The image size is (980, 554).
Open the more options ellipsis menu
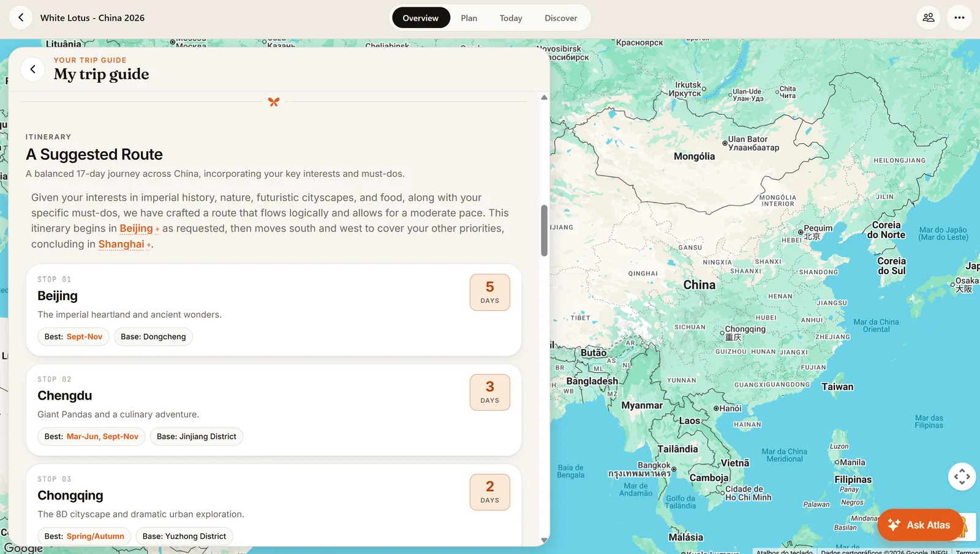click(959, 18)
